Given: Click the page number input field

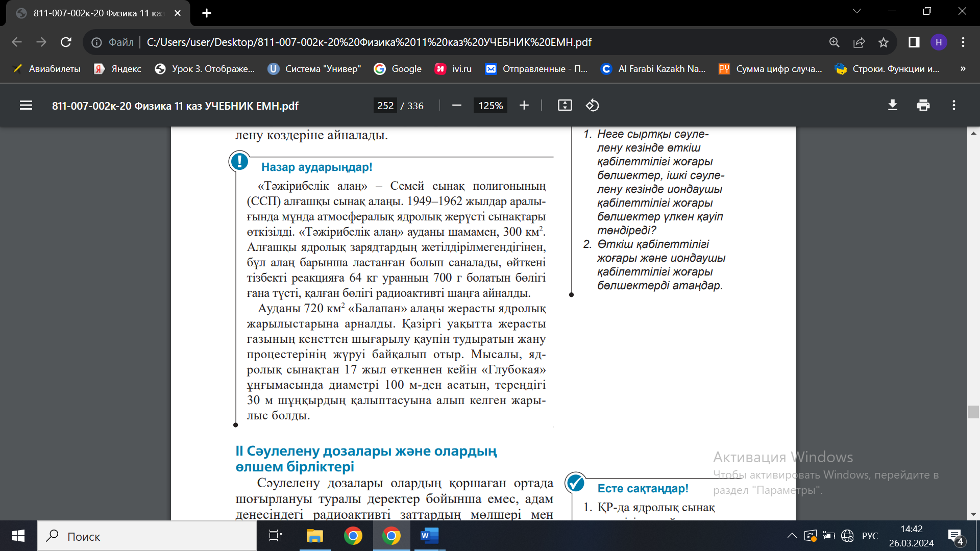Looking at the screenshot, I should tap(385, 106).
